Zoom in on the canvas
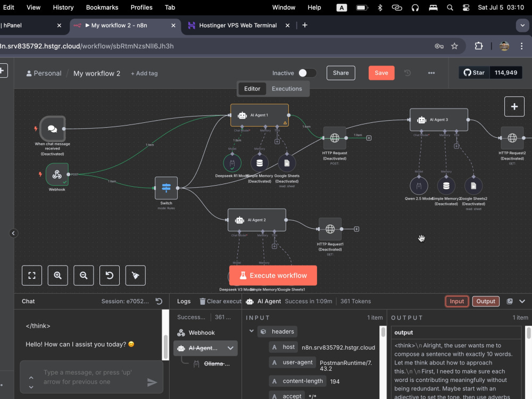 tap(57, 276)
